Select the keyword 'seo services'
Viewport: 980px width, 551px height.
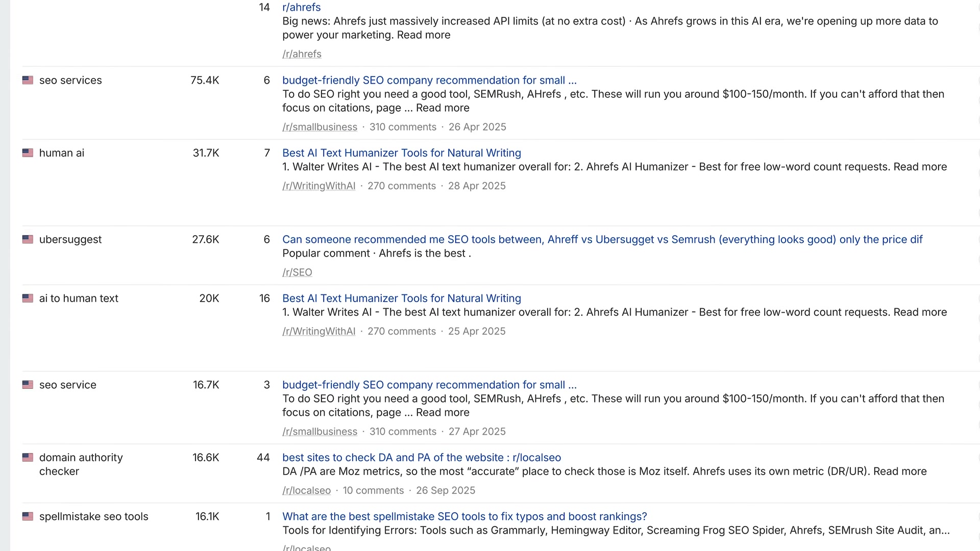pos(70,81)
